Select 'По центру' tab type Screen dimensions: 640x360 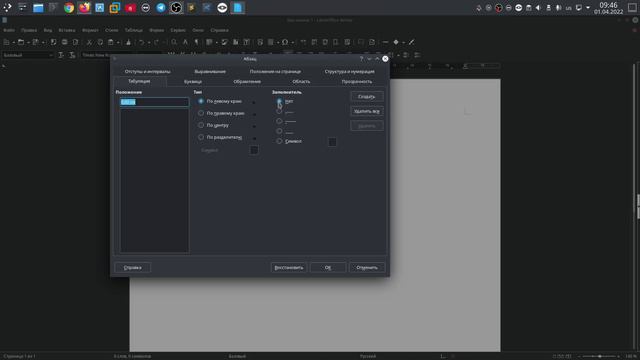click(x=213, y=125)
